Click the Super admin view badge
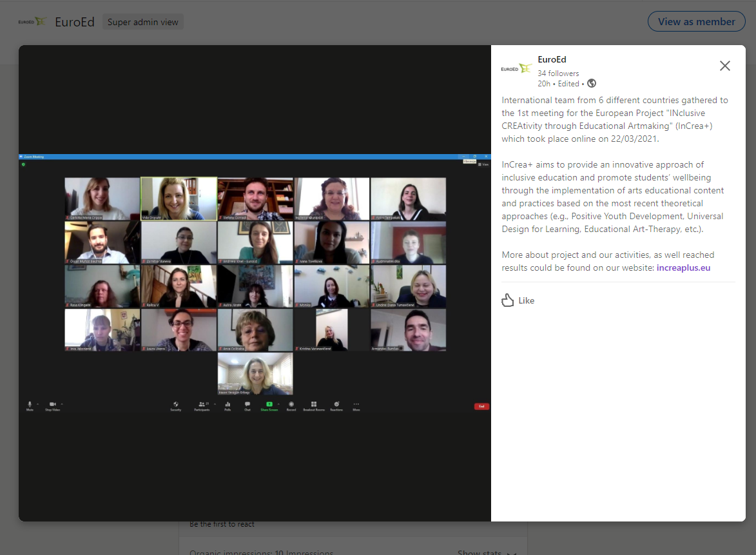Viewport: 756px width, 555px height. coord(142,22)
